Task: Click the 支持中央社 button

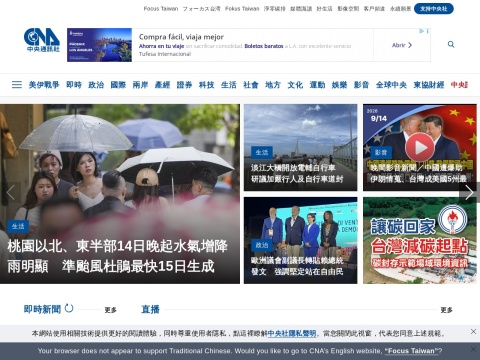Action: click(x=434, y=9)
